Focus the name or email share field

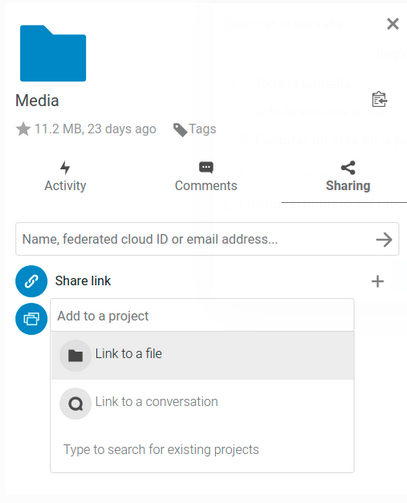pos(193,239)
